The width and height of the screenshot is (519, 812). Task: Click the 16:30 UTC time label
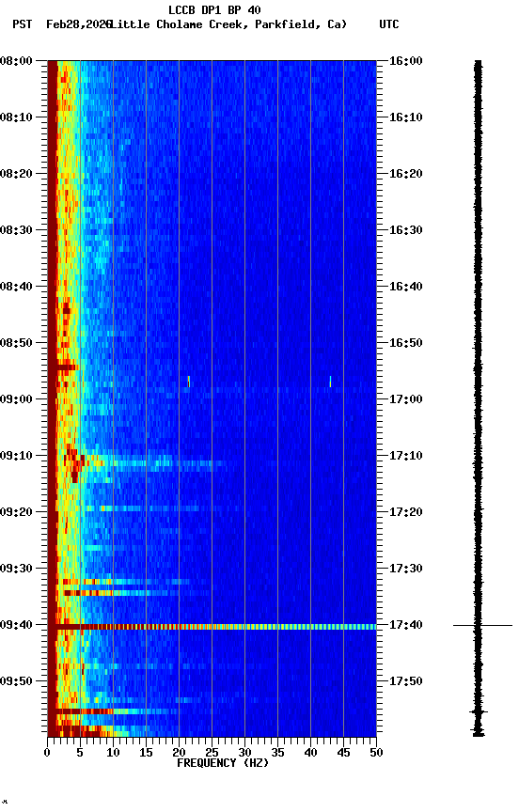coord(405,230)
